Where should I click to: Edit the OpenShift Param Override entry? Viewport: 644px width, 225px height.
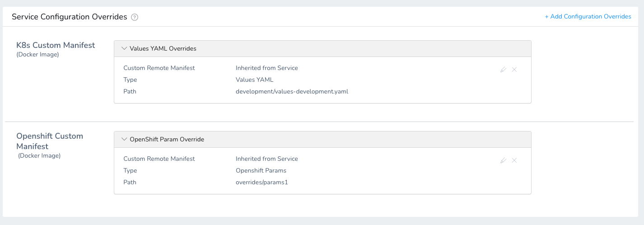pos(504,160)
